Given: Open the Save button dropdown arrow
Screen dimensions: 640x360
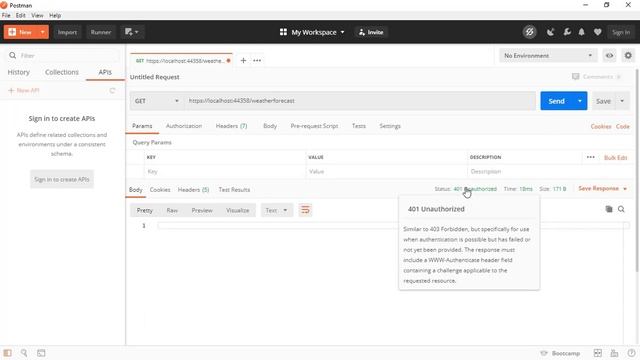Looking at the screenshot, I should (622, 101).
